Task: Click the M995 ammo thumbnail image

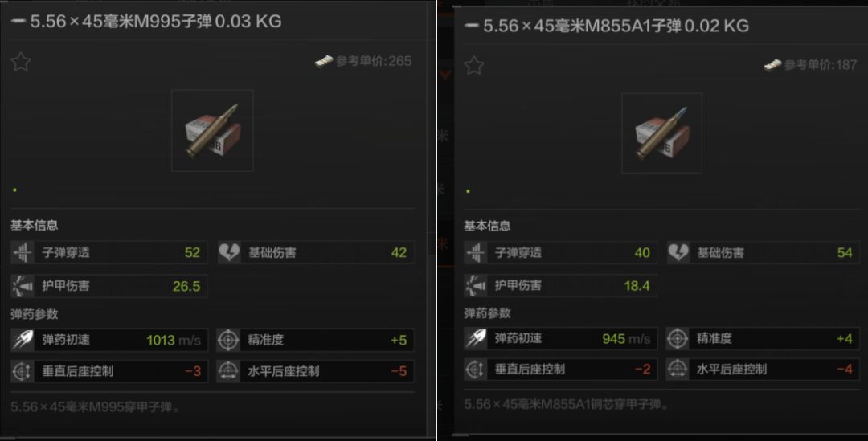Action: pos(212,131)
